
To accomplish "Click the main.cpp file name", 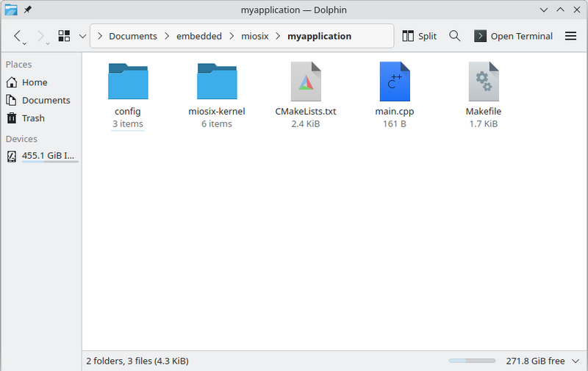I will tap(395, 112).
